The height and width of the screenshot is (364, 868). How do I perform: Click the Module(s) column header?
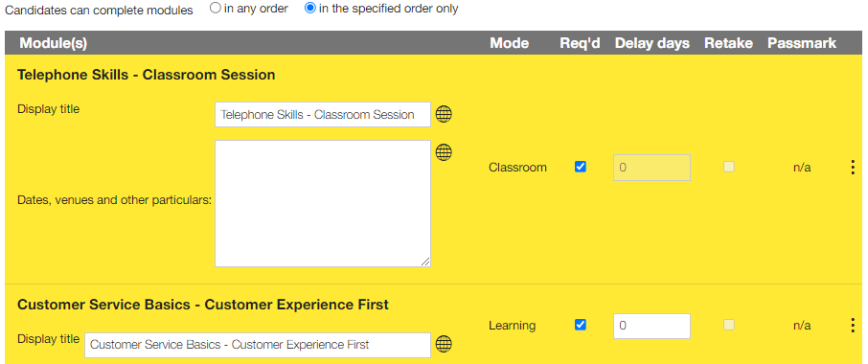coord(53,43)
